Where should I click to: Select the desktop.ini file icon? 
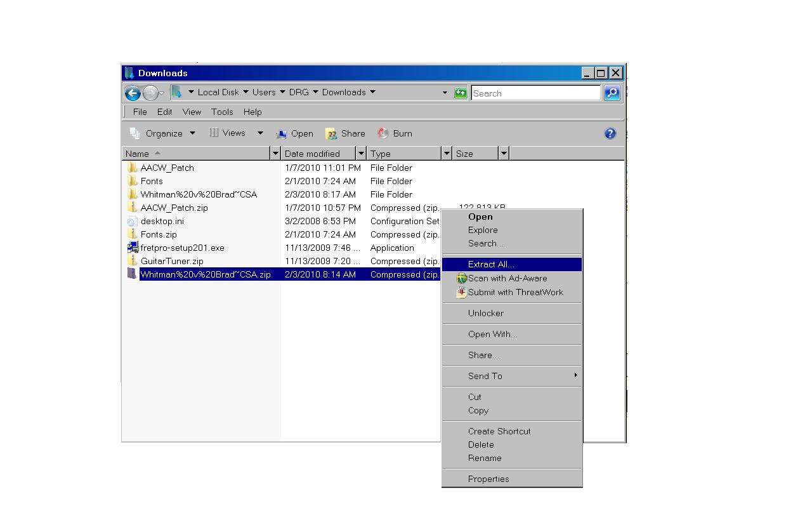pyautogui.click(x=132, y=221)
